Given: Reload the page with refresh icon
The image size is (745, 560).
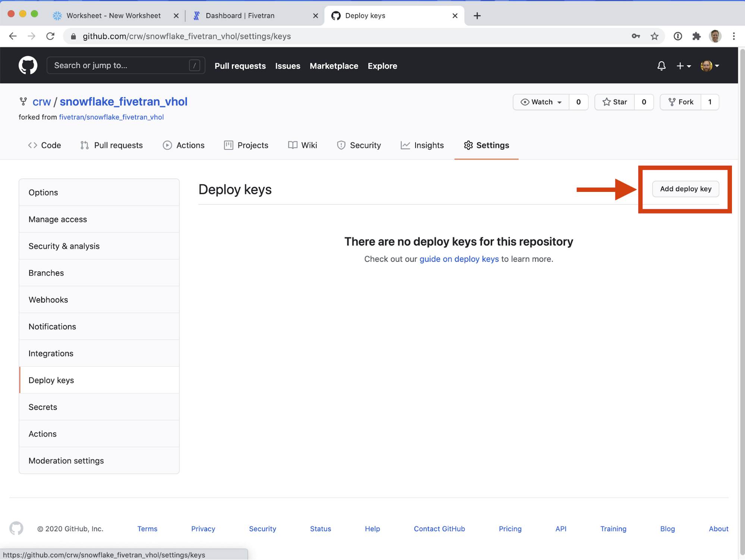Looking at the screenshot, I should (x=50, y=36).
